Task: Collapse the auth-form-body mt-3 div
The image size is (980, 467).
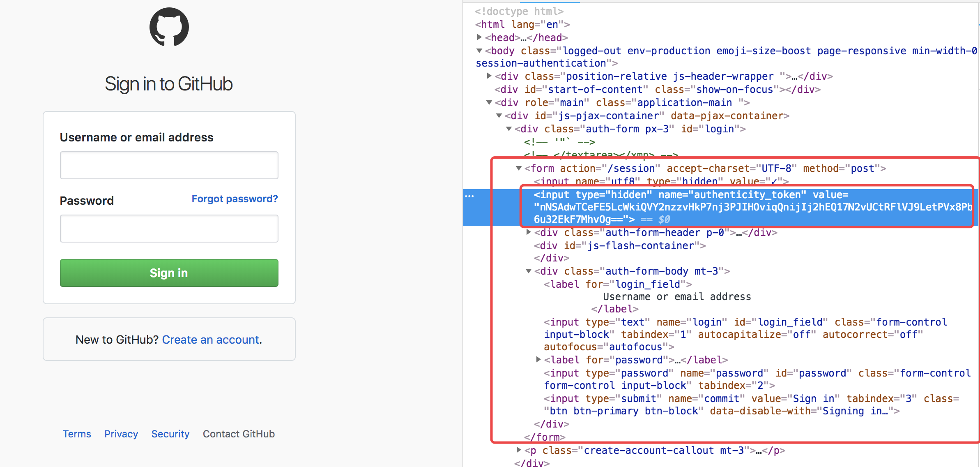Action: [x=529, y=271]
